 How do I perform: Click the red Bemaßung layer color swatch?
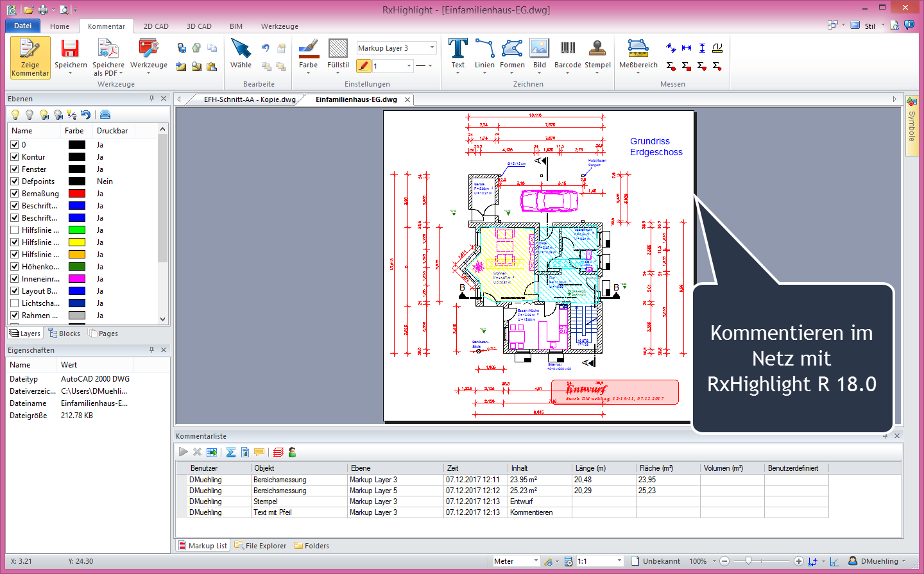(x=77, y=194)
